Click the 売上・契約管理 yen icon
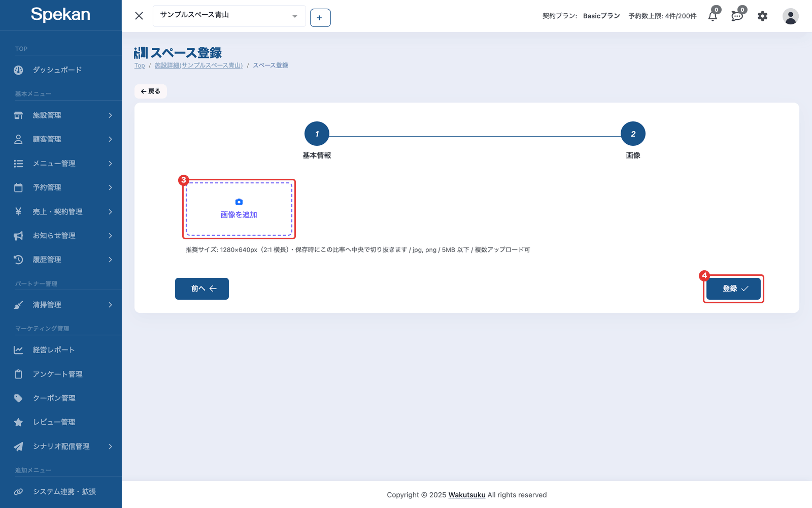812x508 pixels. [18, 211]
